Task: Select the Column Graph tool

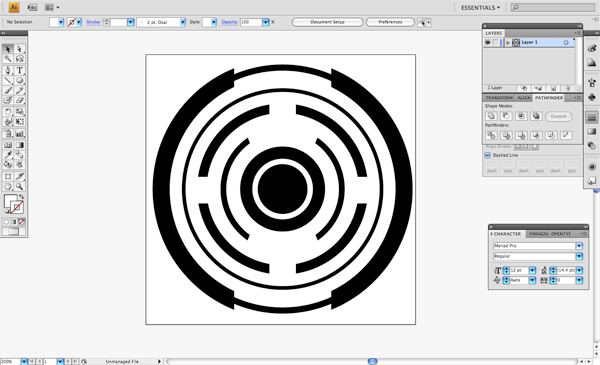Action: tap(20, 134)
